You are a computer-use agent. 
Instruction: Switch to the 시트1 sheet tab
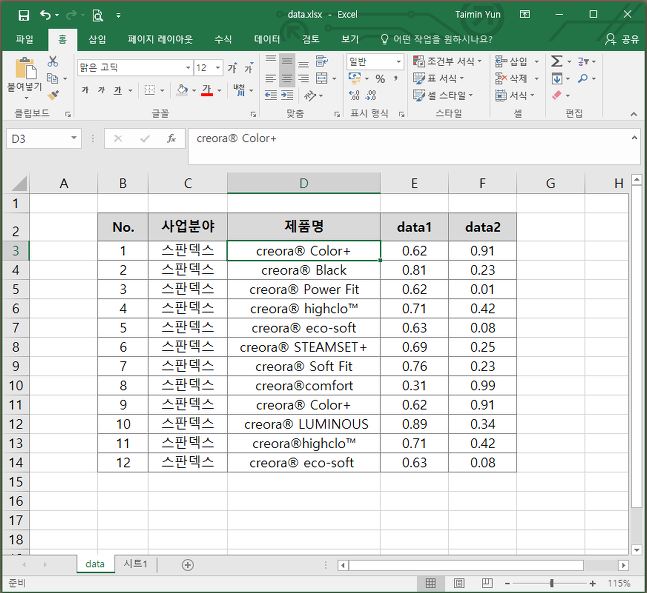point(135,564)
